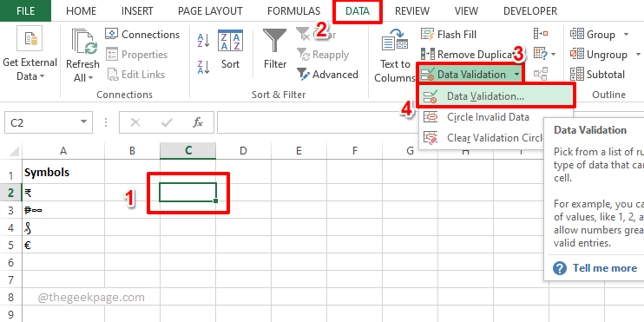Screen dimensions: 644x322
Task: Select the peso-like symbol cell A3
Action: click(x=63, y=210)
